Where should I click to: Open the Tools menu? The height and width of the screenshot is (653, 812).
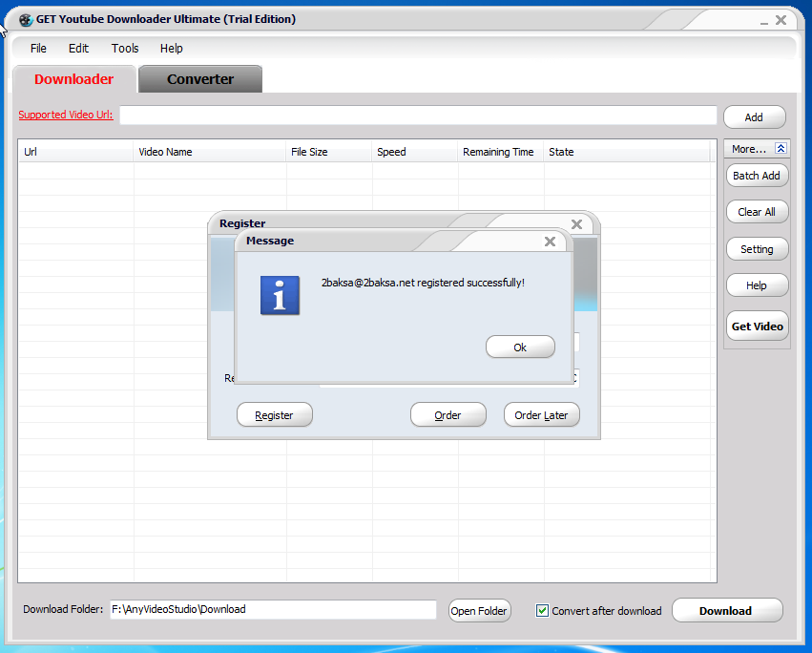tap(125, 48)
